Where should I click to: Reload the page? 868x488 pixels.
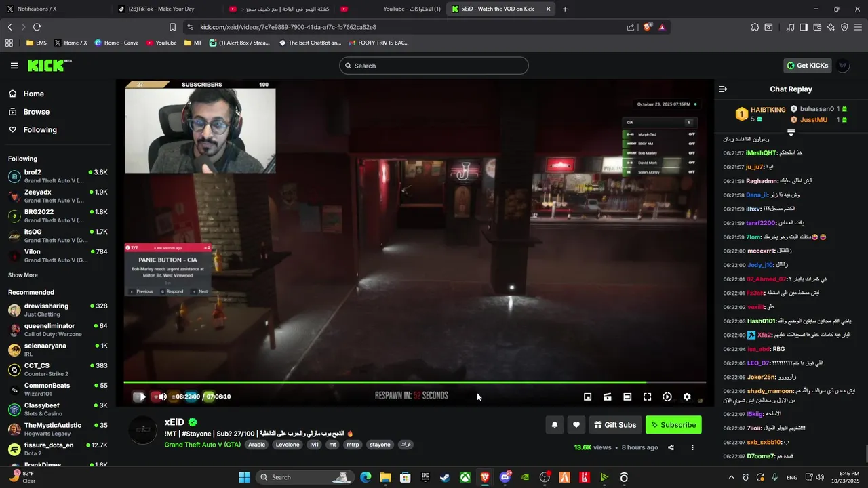pyautogui.click(x=37, y=27)
